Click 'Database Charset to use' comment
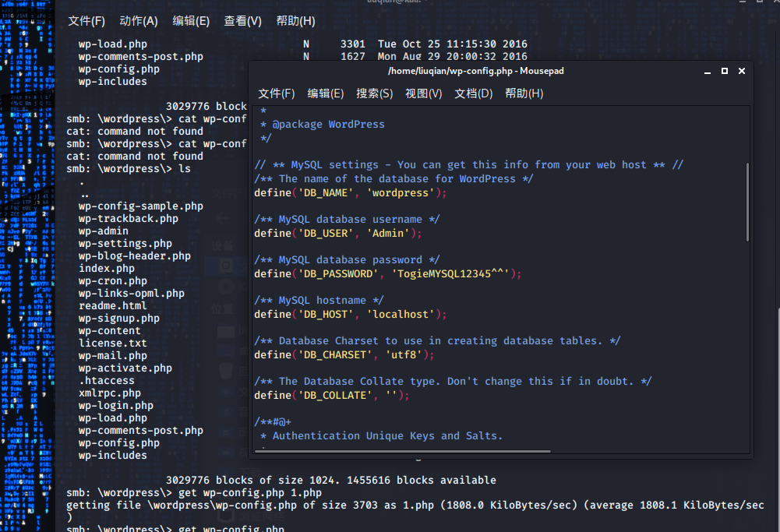This screenshot has height=532, width=780. pos(437,341)
